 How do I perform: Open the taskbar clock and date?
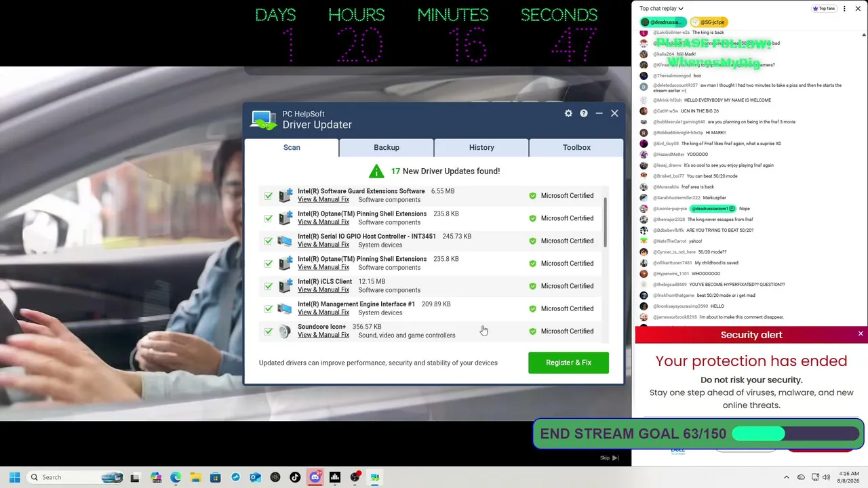point(849,477)
